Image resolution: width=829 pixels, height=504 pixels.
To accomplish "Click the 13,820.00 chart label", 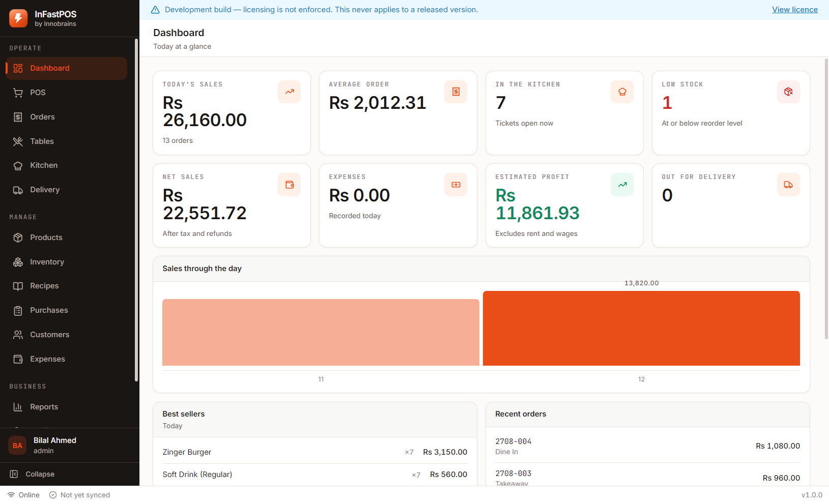I will 641,283.
